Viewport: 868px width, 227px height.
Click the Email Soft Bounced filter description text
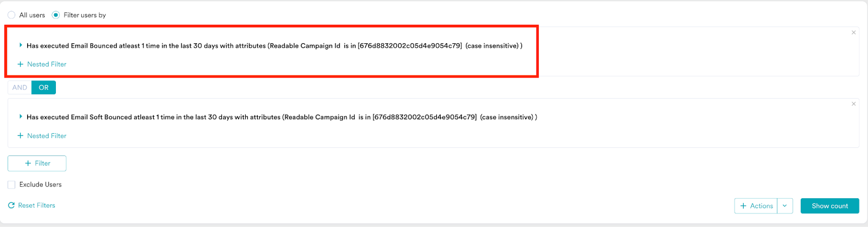click(282, 117)
